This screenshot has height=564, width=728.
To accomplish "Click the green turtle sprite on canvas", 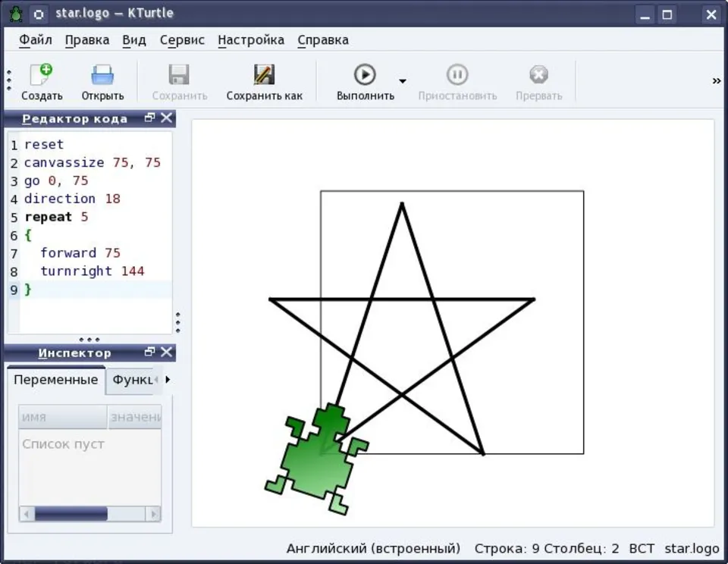I will [x=317, y=459].
